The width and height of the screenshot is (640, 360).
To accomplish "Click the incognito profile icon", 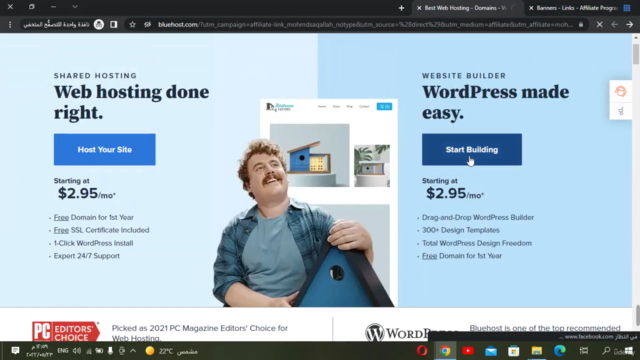I will (99, 24).
